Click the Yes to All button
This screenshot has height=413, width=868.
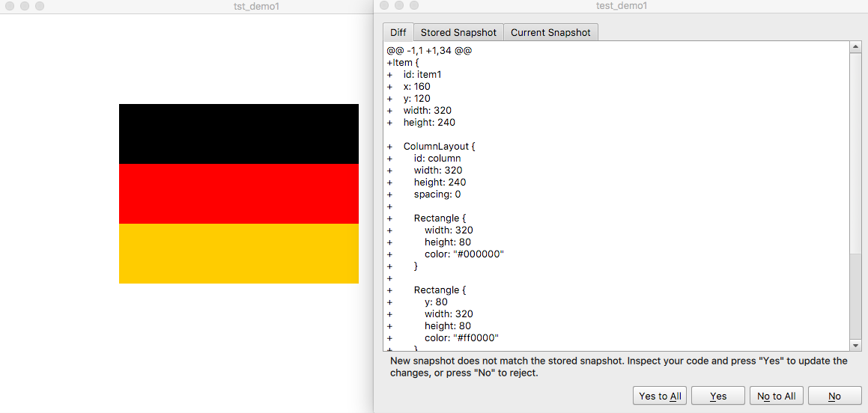660,396
